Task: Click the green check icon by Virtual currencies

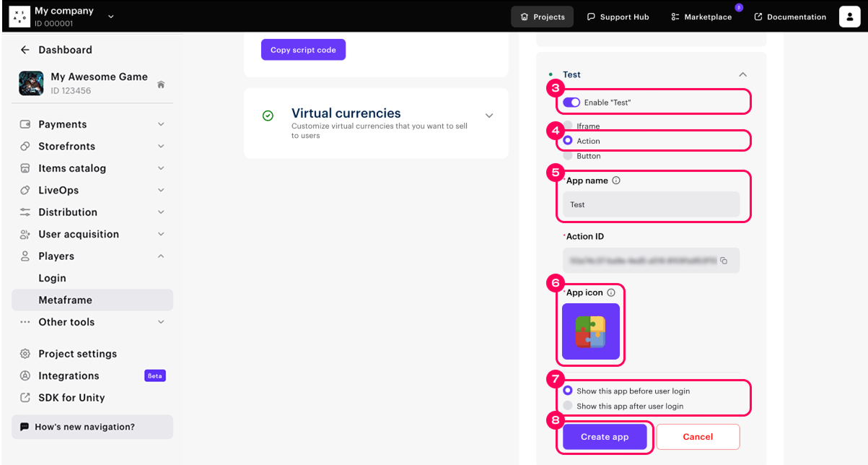Action: click(268, 116)
